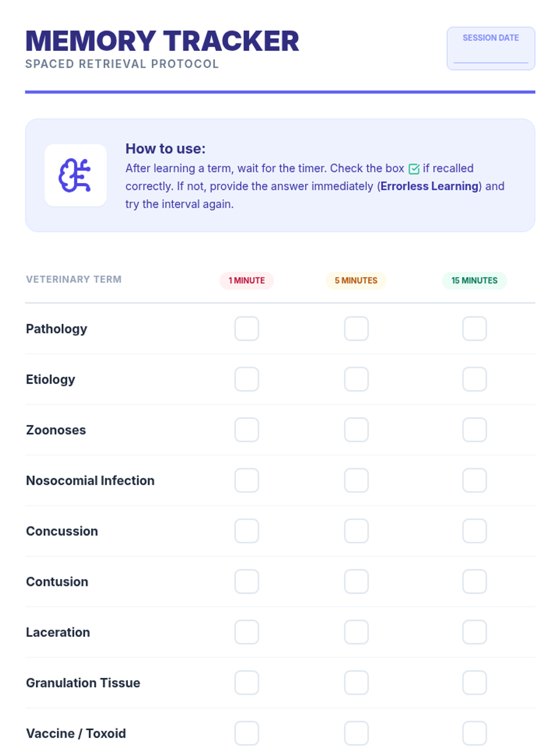Click the Veterinary Term column header

pos(74,279)
